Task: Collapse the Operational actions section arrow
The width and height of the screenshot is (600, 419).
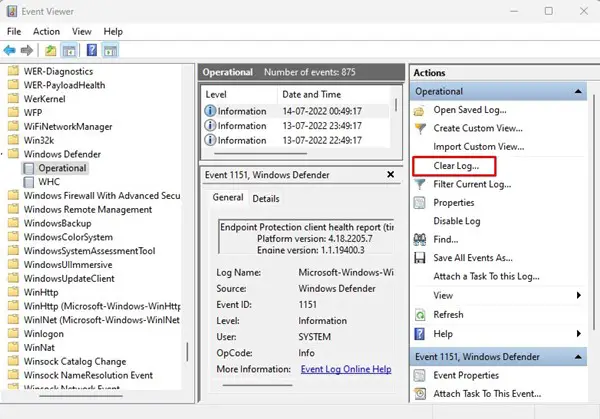Action: [578, 91]
